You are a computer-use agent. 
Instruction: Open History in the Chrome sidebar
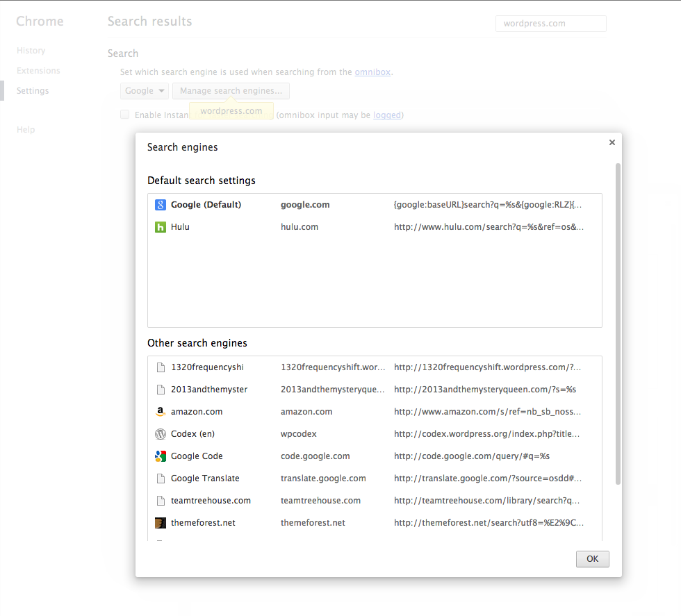click(31, 51)
